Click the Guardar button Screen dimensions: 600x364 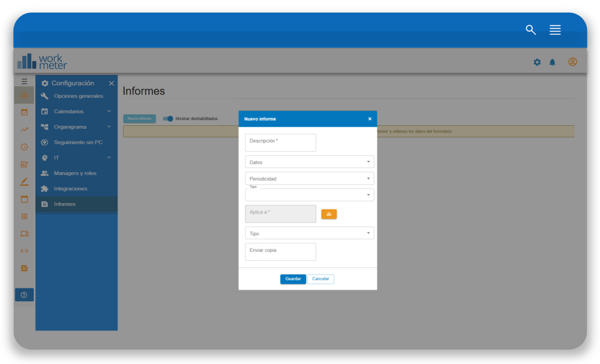pyautogui.click(x=293, y=279)
